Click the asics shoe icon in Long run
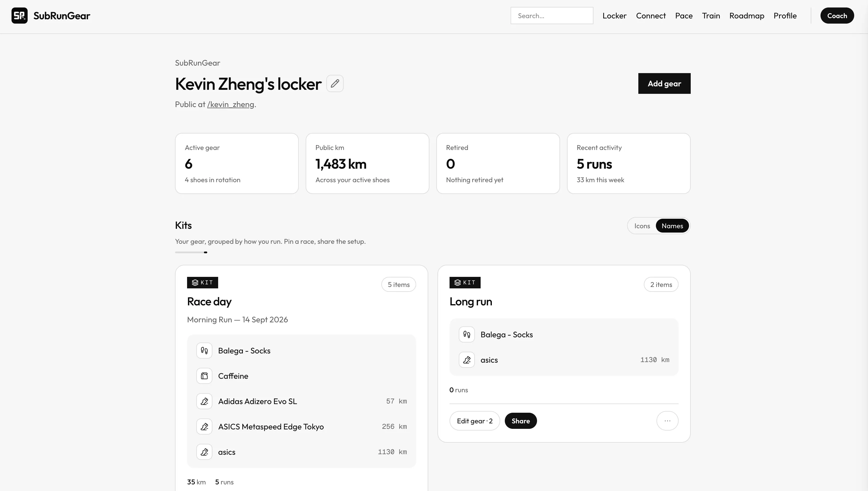 (467, 360)
